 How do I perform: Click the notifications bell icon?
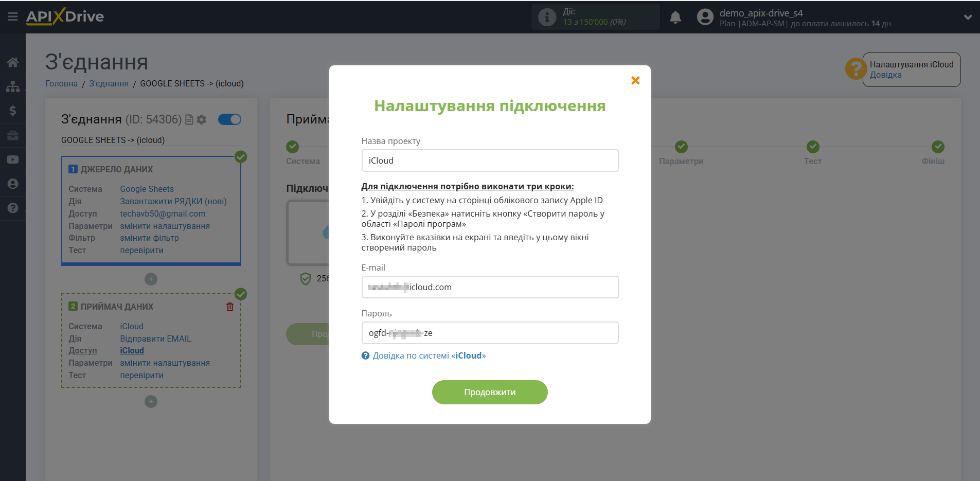click(x=675, y=17)
